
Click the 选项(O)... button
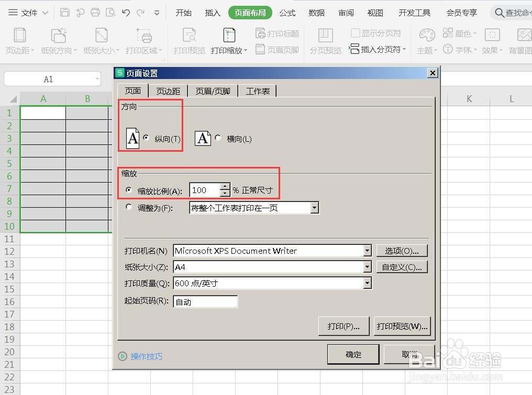pyautogui.click(x=402, y=251)
